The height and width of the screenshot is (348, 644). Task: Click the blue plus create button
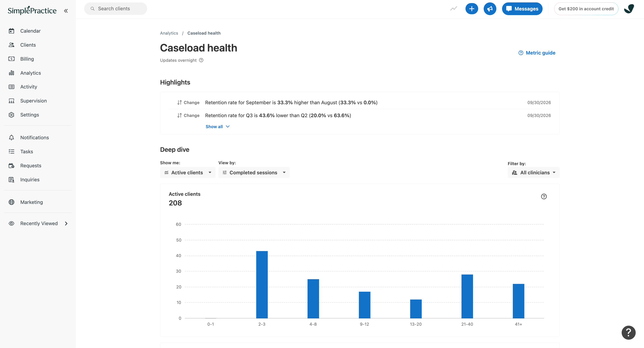471,9
